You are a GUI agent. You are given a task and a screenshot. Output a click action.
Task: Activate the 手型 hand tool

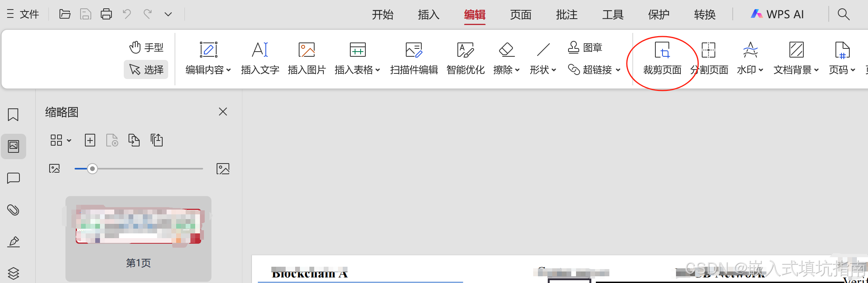tap(146, 48)
